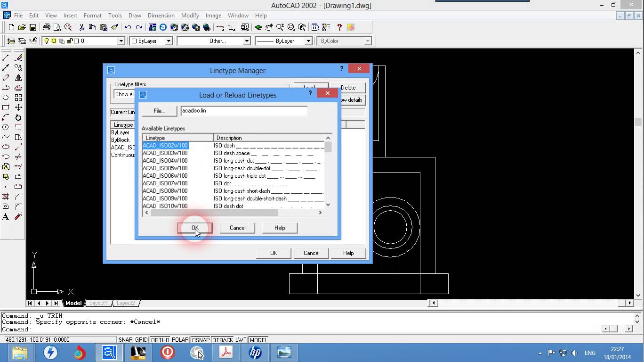The height and width of the screenshot is (362, 644).
Task: Select the Multiline Text 'A' tool
Action: click(x=6, y=217)
